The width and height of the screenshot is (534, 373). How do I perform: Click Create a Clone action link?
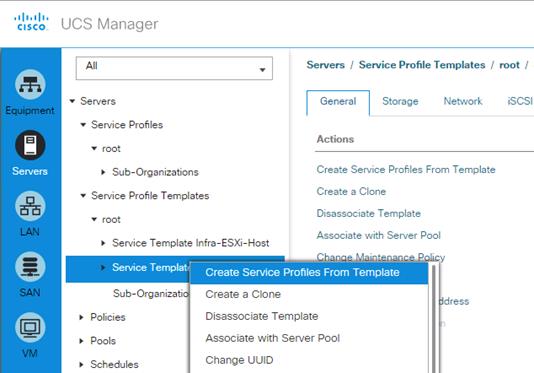(351, 191)
